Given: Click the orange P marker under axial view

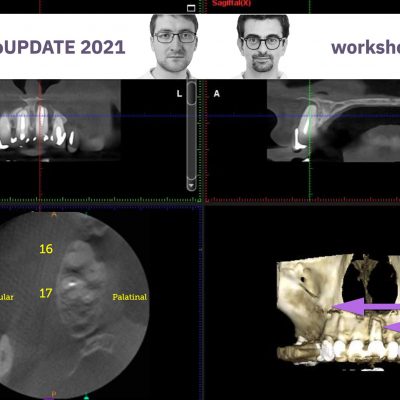Looking at the screenshot, I should click(53, 395).
